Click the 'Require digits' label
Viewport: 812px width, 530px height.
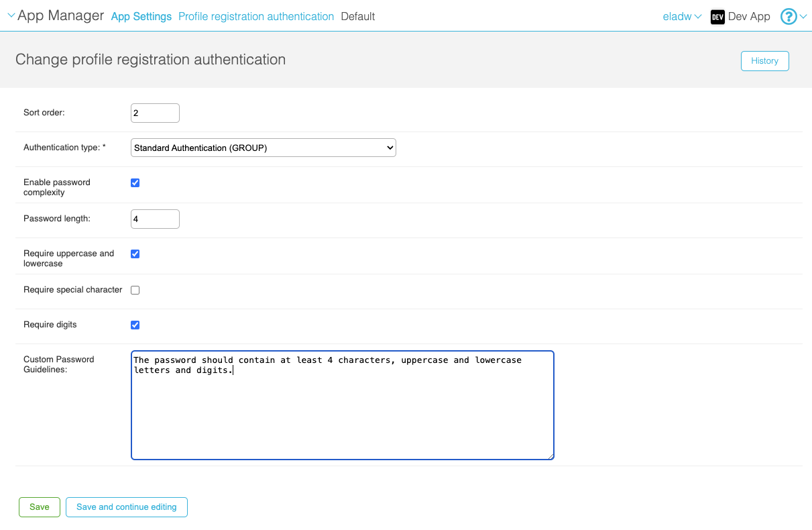pos(50,325)
